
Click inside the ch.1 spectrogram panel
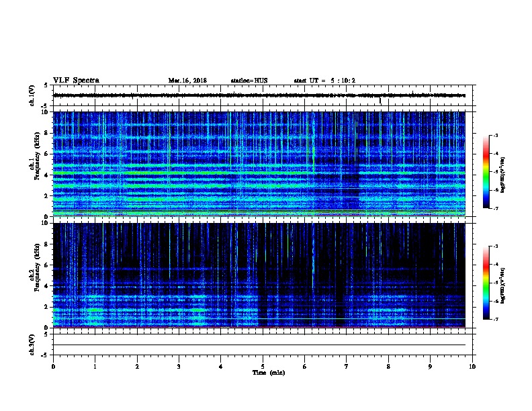[x=259, y=164]
